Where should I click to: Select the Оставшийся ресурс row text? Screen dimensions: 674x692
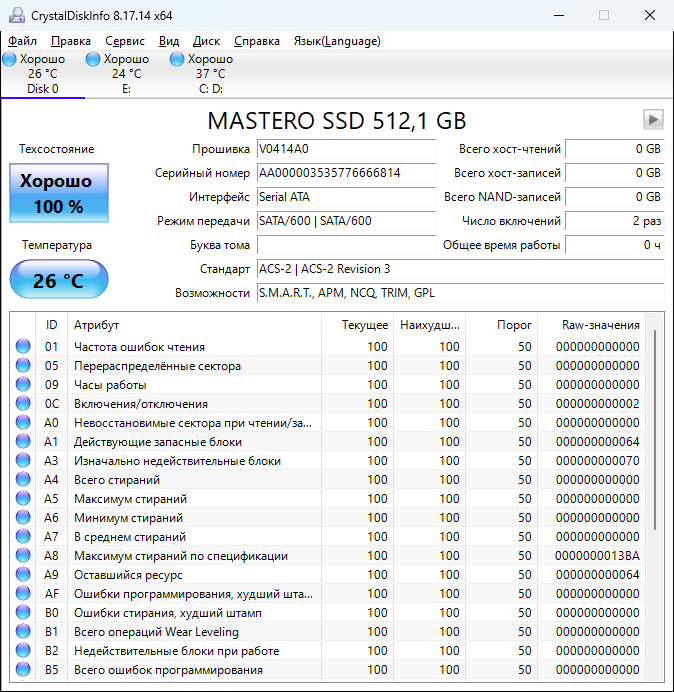click(128, 575)
